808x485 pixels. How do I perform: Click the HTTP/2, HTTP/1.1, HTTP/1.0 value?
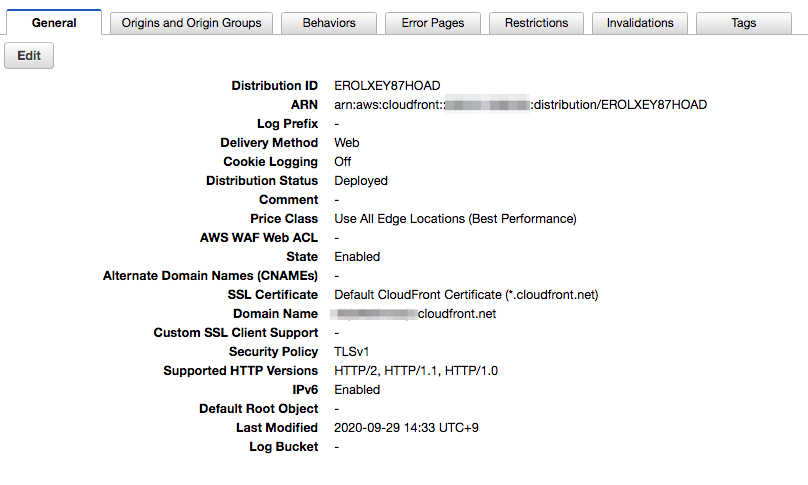pyautogui.click(x=416, y=371)
